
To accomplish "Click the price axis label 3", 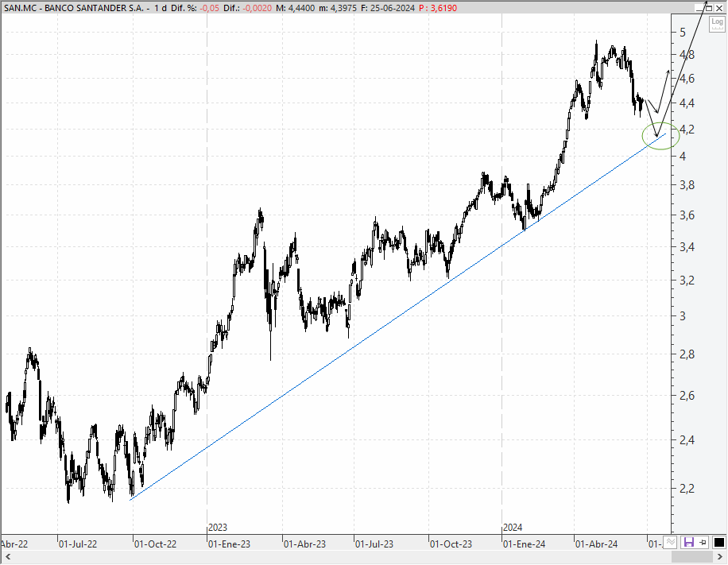I will pos(682,316).
